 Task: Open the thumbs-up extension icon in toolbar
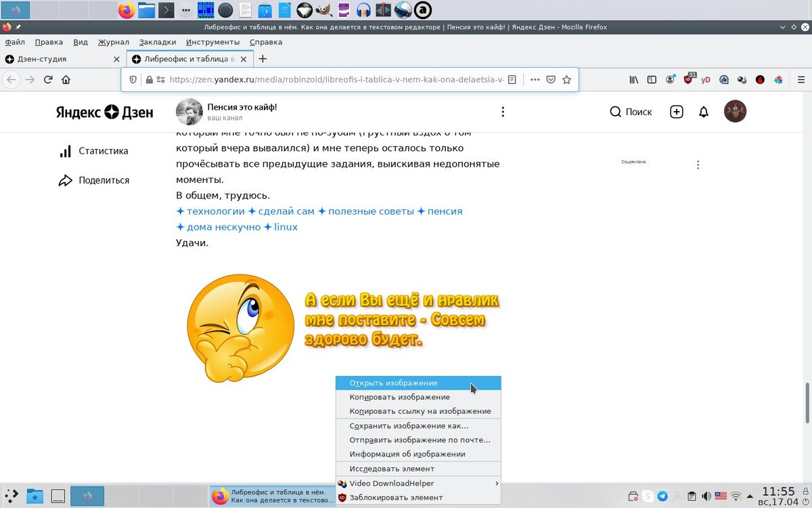point(724,79)
